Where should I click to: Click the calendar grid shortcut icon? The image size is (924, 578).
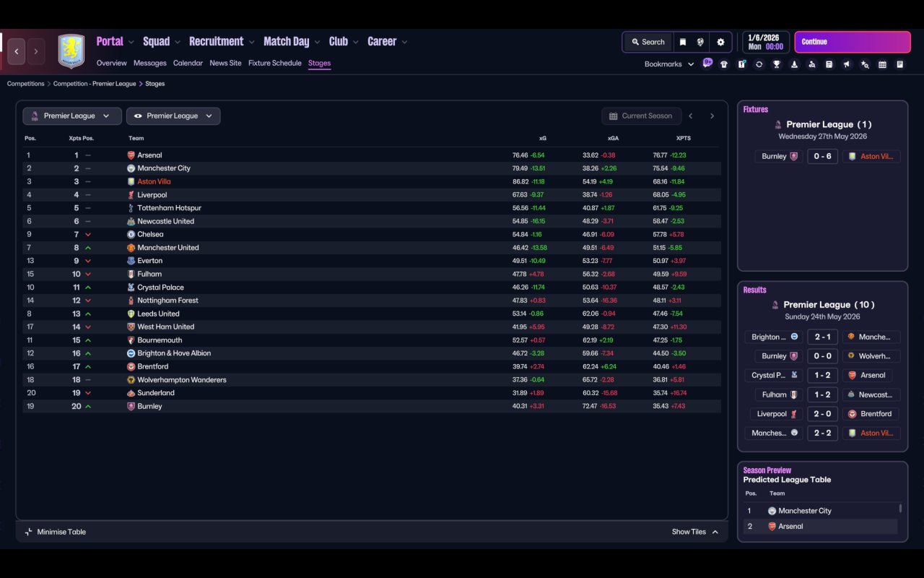882,64
